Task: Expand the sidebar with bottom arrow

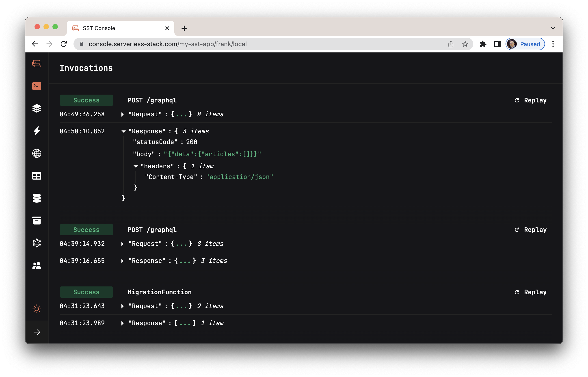Action: tap(37, 332)
